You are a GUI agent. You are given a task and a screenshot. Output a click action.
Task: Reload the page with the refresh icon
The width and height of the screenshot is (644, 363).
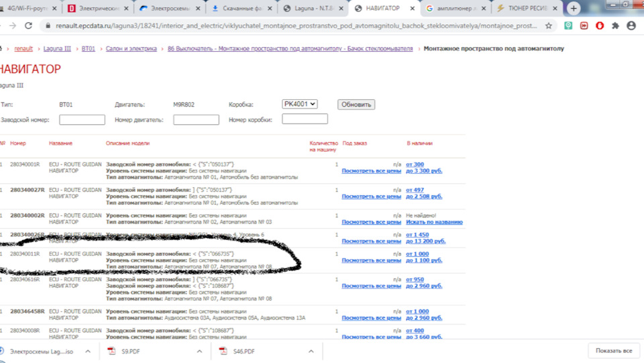pyautogui.click(x=28, y=26)
